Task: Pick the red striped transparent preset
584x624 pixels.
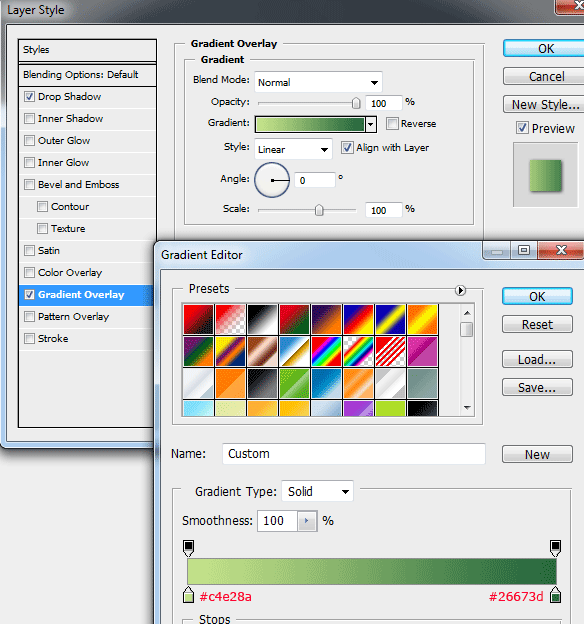Action: (390, 351)
